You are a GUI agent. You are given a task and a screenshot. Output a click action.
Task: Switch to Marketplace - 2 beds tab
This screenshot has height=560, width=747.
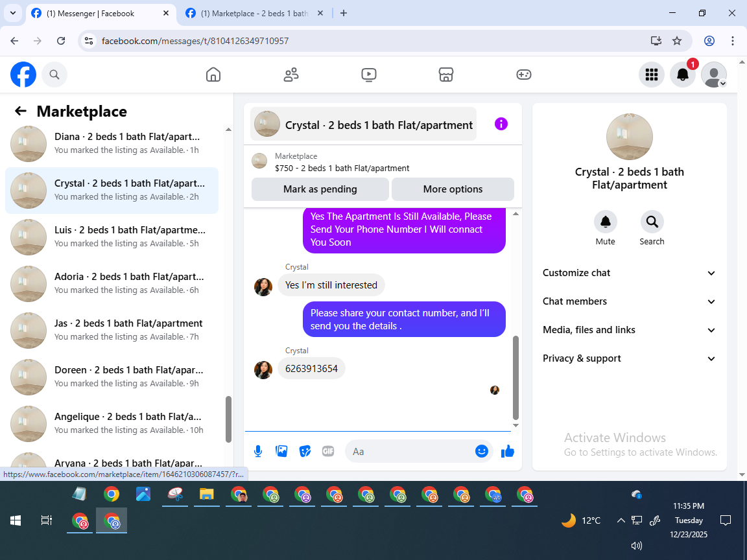(x=255, y=14)
